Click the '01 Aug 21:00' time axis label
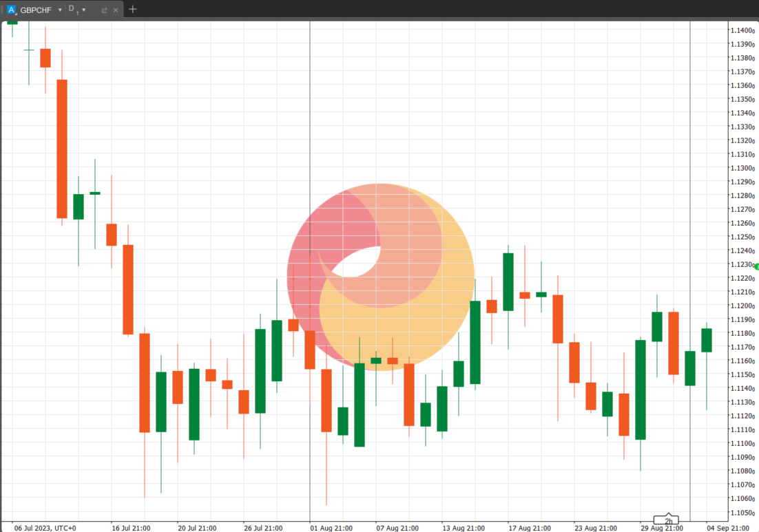Image resolution: width=759 pixels, height=532 pixels. pos(331,528)
